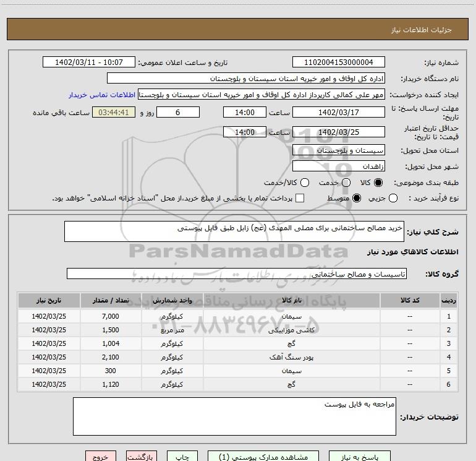Viewport: 476px width, 461px height.
Task: Click مشاهده مدارک پیوستی (1) button
Action: click(263, 457)
